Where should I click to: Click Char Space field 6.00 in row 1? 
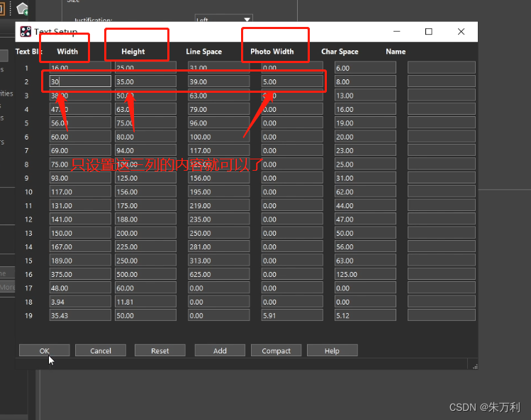pos(365,68)
